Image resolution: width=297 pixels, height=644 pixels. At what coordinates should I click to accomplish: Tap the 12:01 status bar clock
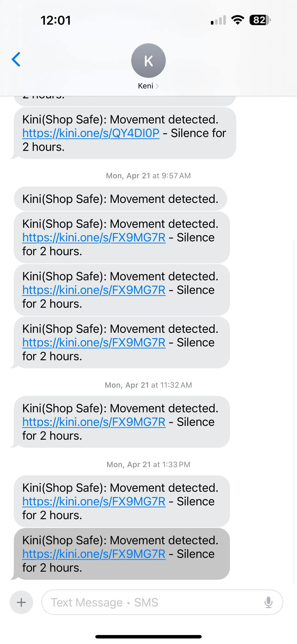point(55,20)
